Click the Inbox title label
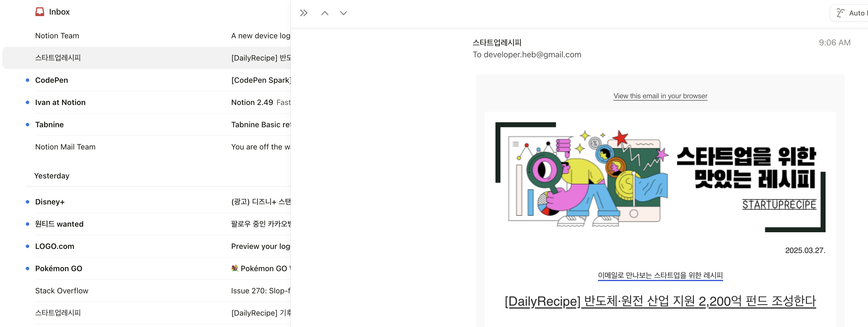Screen dimensions: 868x327 pyautogui.click(x=59, y=12)
